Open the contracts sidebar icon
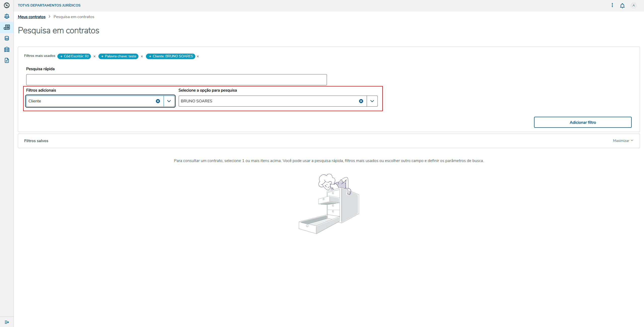 (7, 27)
